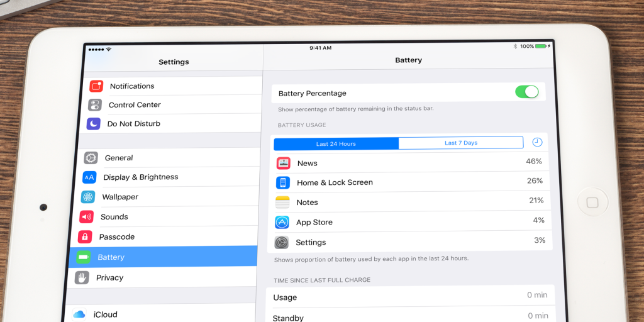
Task: Tap the Do Not Disturb moon icon
Action: pyautogui.click(x=94, y=124)
